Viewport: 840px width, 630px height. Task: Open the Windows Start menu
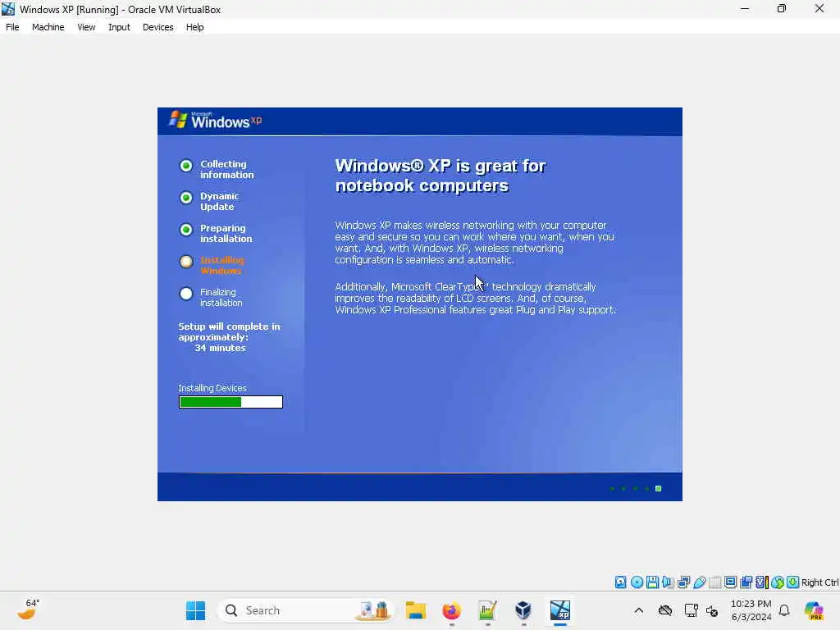pyautogui.click(x=195, y=610)
